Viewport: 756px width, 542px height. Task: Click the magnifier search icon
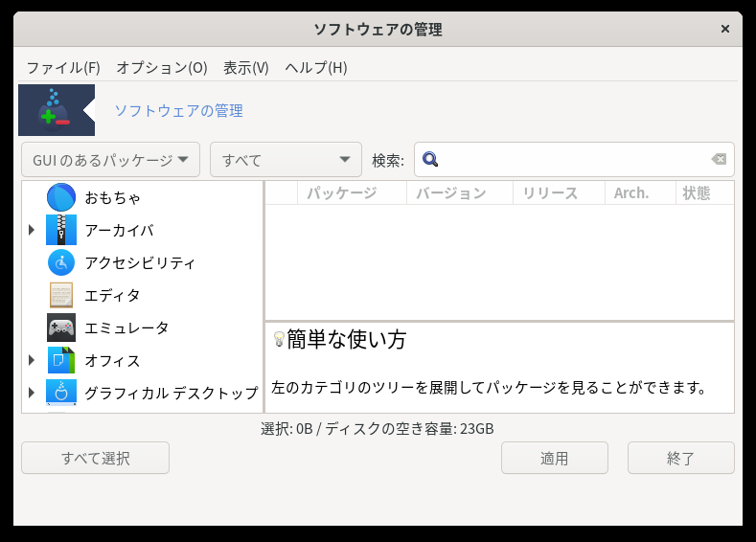430,160
